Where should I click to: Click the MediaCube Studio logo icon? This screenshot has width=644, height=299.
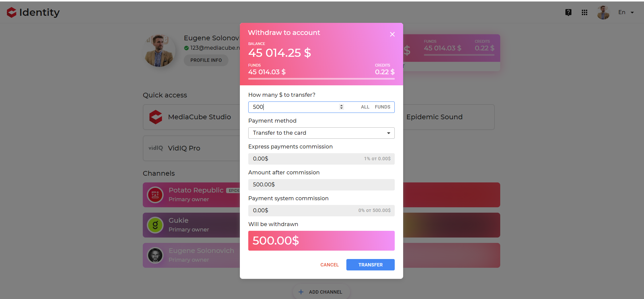tap(156, 117)
